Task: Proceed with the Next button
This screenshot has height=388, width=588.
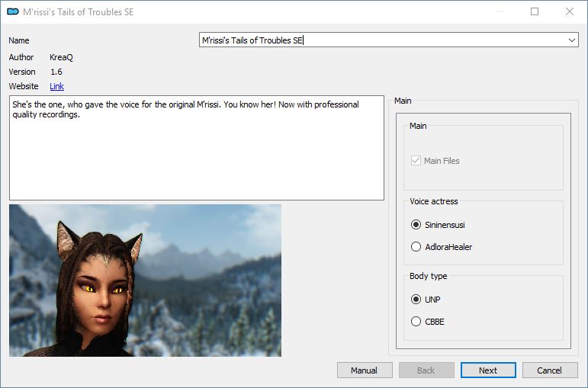Action: pos(488,370)
